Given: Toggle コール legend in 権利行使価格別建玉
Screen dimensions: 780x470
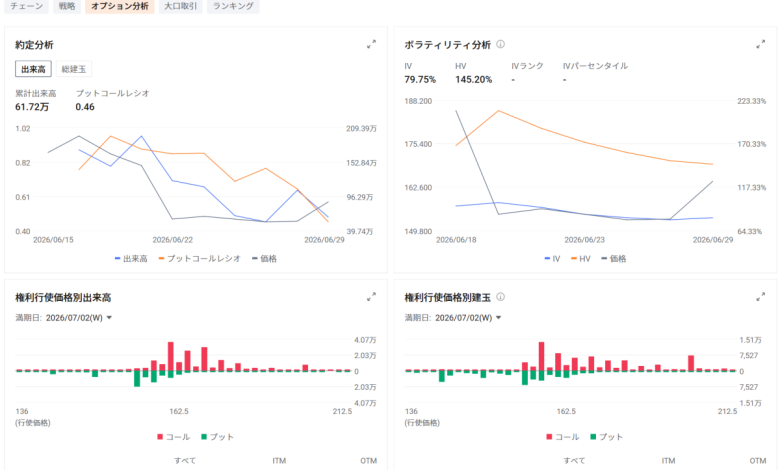Looking at the screenshot, I should click(x=563, y=437).
